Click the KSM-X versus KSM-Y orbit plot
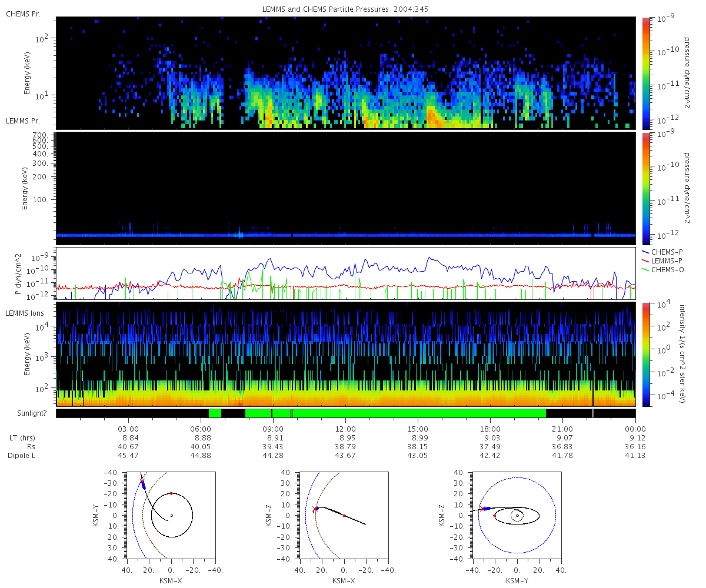706x588 pixels. coord(171,514)
